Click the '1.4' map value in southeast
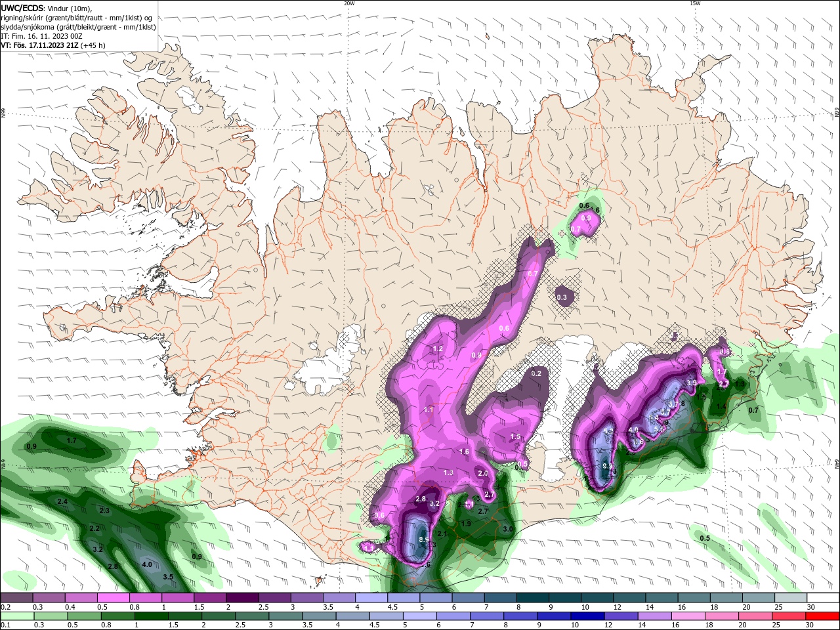This screenshot has height=630, width=840. click(721, 407)
